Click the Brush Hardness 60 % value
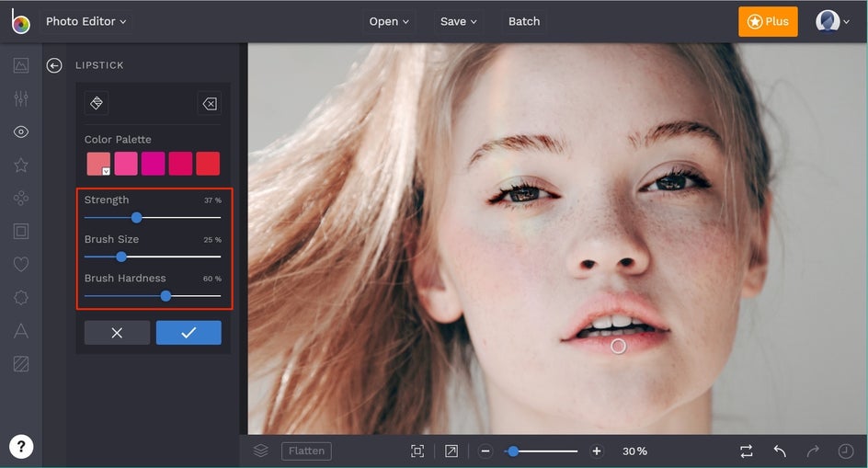Viewport: 868px width, 468px height. point(212,279)
